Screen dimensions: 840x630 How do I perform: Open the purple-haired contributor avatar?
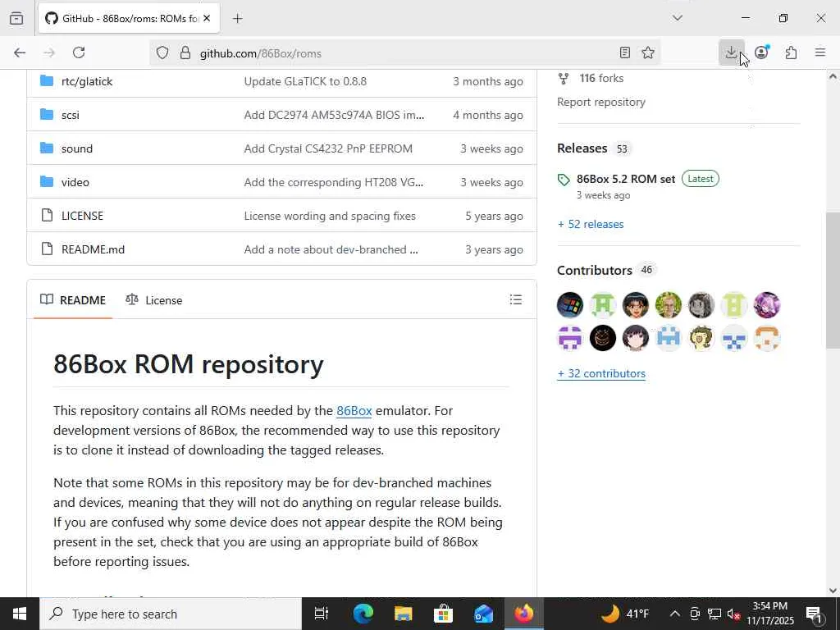tap(767, 305)
